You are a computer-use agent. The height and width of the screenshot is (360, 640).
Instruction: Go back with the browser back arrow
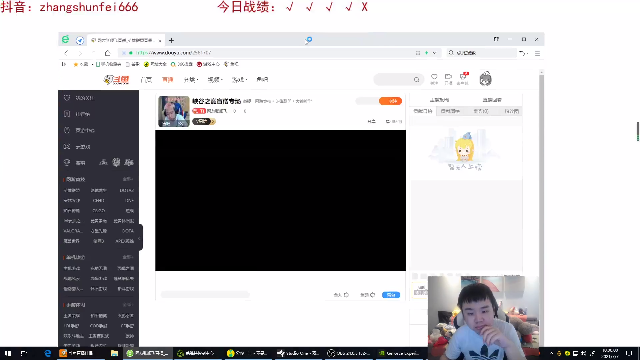coord(66,53)
